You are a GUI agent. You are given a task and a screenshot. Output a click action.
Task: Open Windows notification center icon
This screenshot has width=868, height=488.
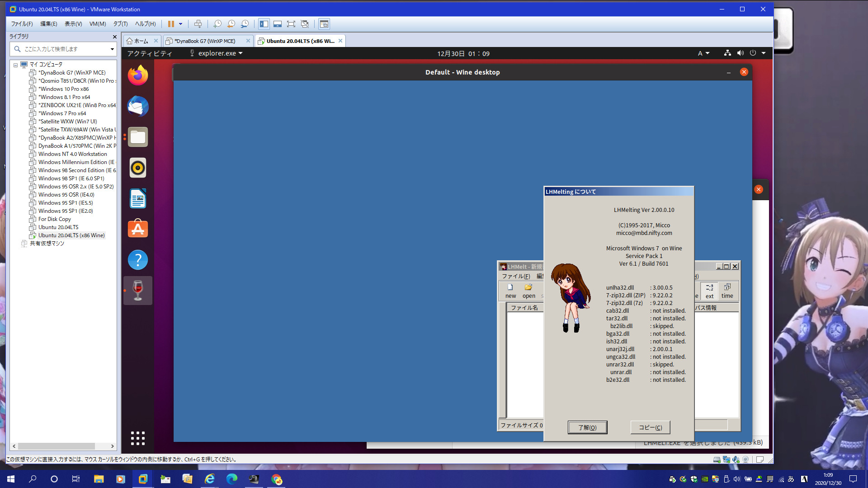[x=853, y=479]
